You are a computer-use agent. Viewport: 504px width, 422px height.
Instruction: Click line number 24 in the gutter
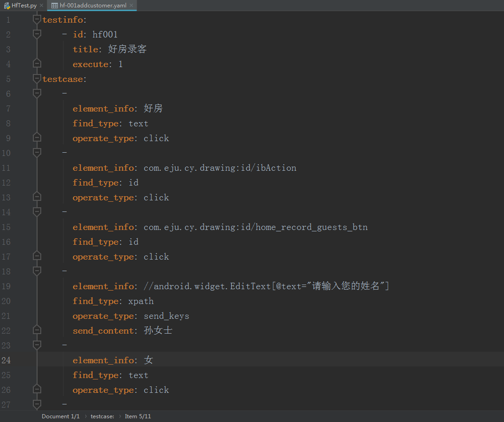coord(6,360)
